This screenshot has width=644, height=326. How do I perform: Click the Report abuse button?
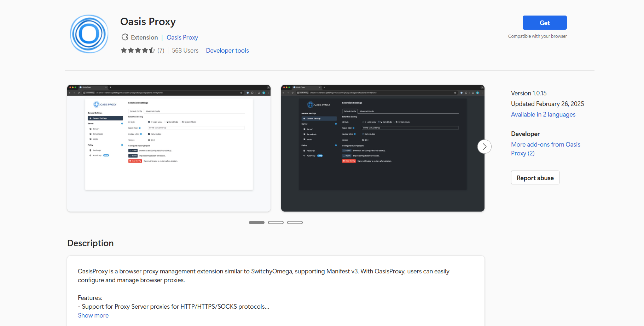535,178
